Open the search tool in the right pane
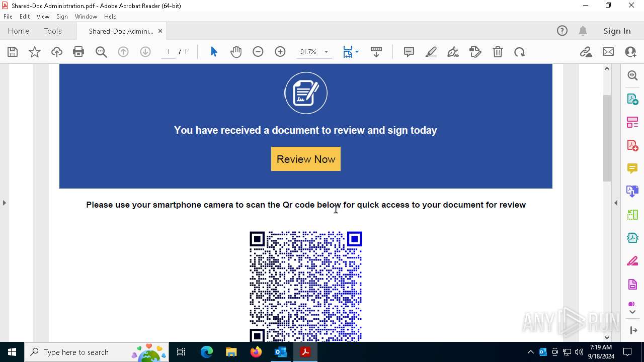644x362 pixels. (x=632, y=75)
